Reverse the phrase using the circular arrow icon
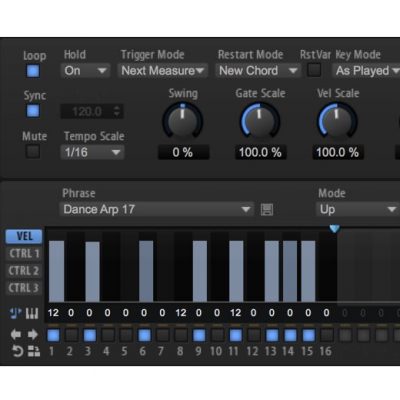 click(17, 351)
